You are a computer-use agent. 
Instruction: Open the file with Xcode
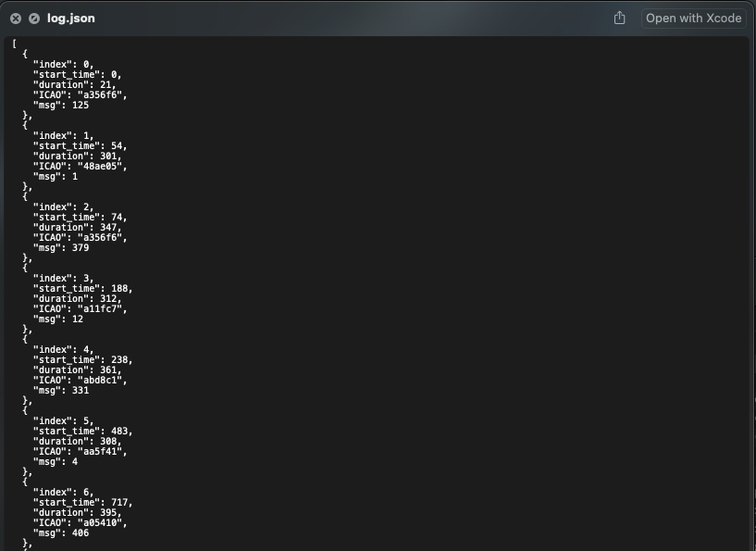pyautogui.click(x=693, y=19)
